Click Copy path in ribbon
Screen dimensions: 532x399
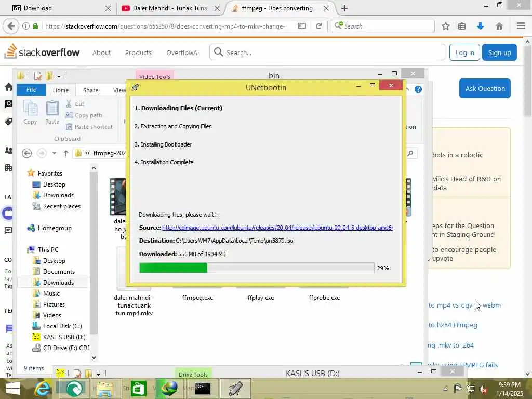(84, 115)
